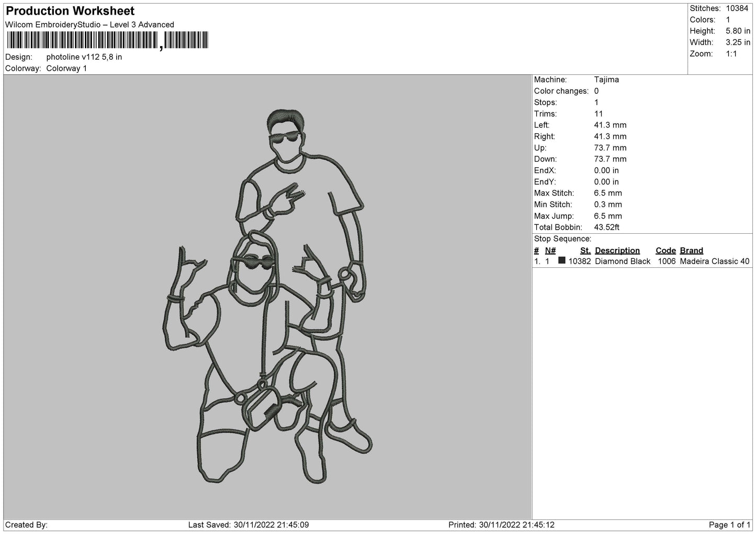Click the 'Printed: 30/11/2022 21:45:12' text
The image size is (756, 534).
tap(502, 525)
